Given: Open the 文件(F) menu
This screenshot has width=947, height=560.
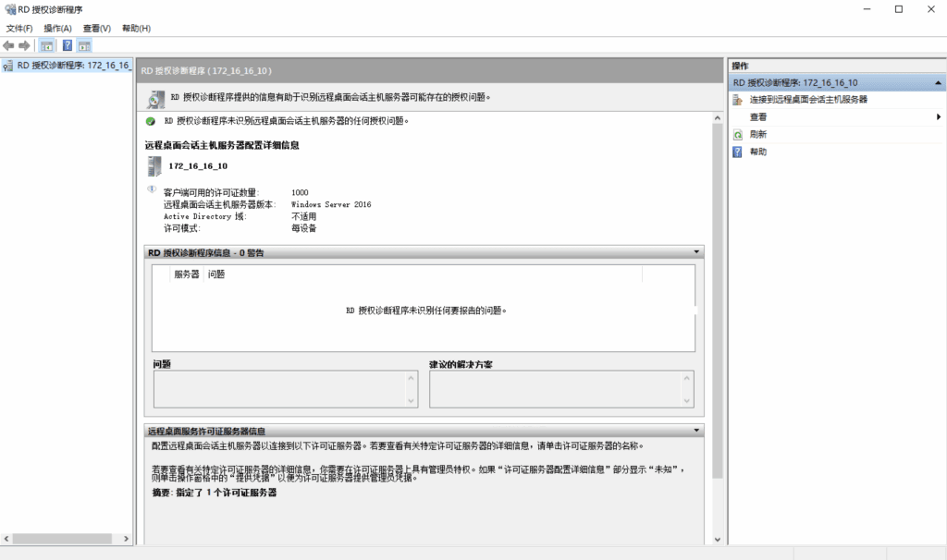Looking at the screenshot, I should click(x=18, y=29).
